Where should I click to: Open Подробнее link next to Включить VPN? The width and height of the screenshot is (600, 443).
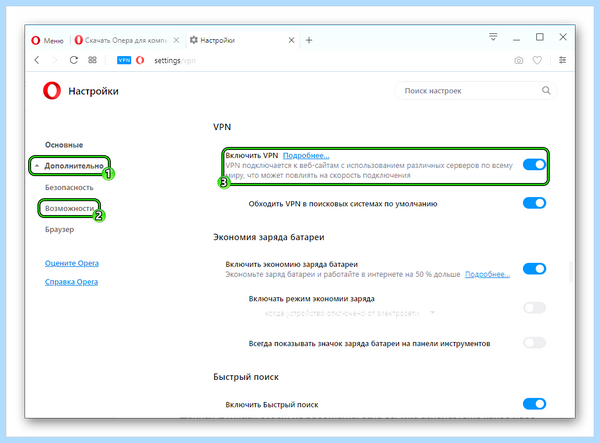click(x=306, y=156)
